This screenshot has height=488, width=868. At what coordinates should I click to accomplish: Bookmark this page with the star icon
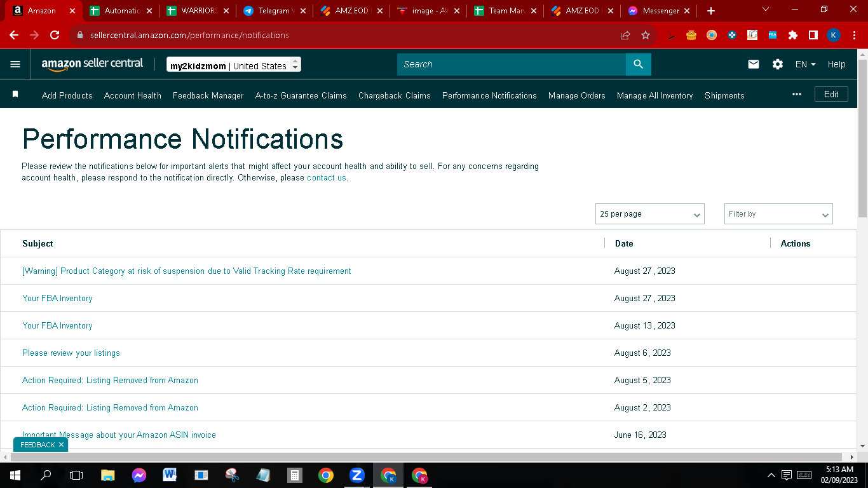[646, 35]
